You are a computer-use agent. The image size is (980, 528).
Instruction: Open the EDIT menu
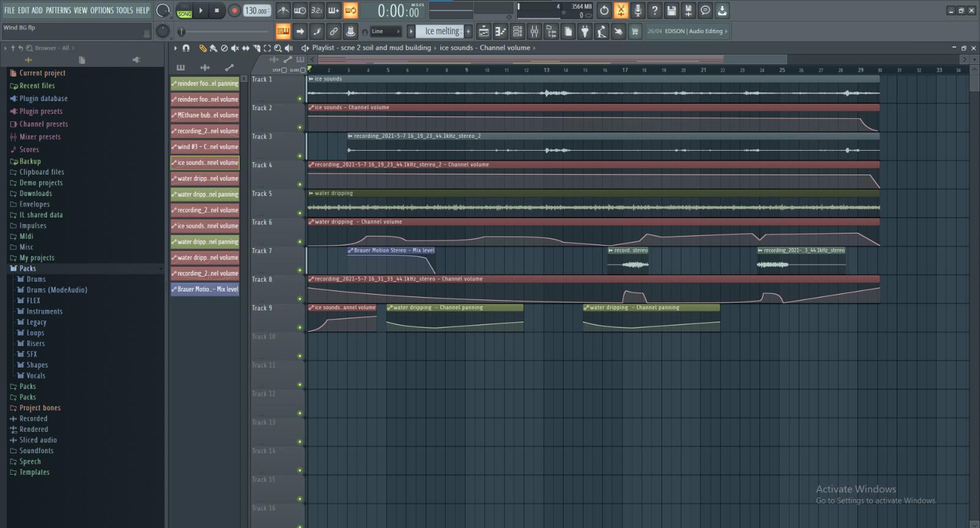23,10
